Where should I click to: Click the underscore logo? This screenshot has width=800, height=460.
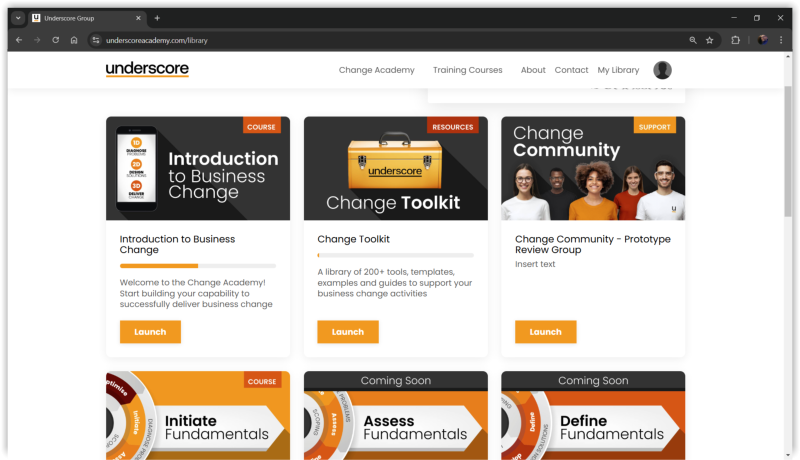point(147,69)
